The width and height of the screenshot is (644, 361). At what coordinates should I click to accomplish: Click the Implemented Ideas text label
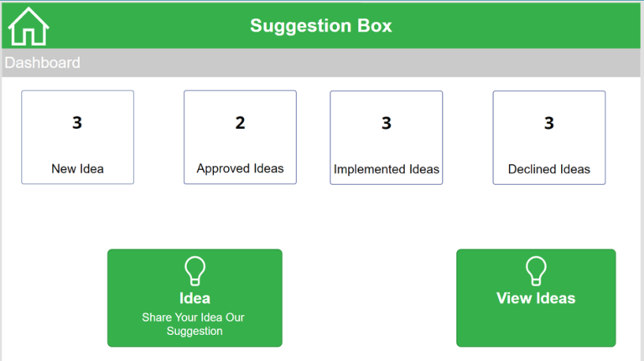click(x=386, y=169)
